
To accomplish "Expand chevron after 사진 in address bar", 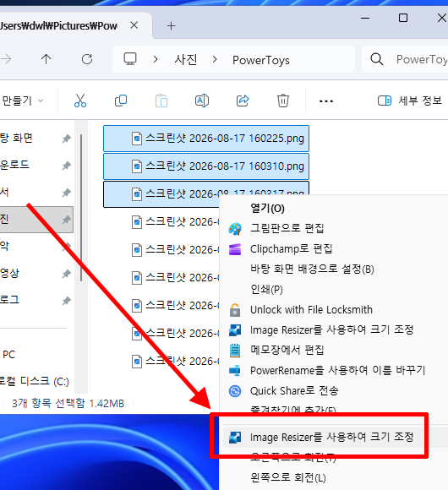I will (215, 59).
